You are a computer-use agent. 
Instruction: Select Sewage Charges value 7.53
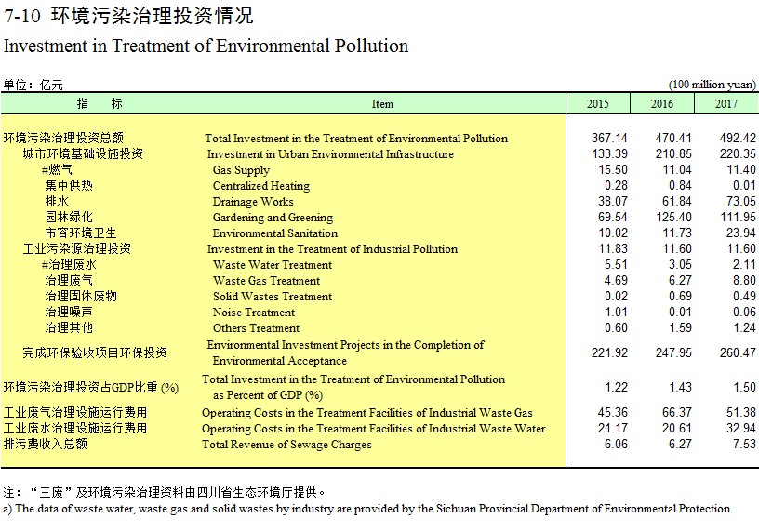(744, 444)
